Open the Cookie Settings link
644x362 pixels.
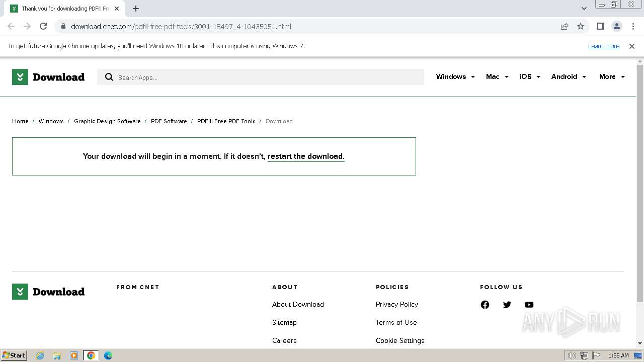400,340
